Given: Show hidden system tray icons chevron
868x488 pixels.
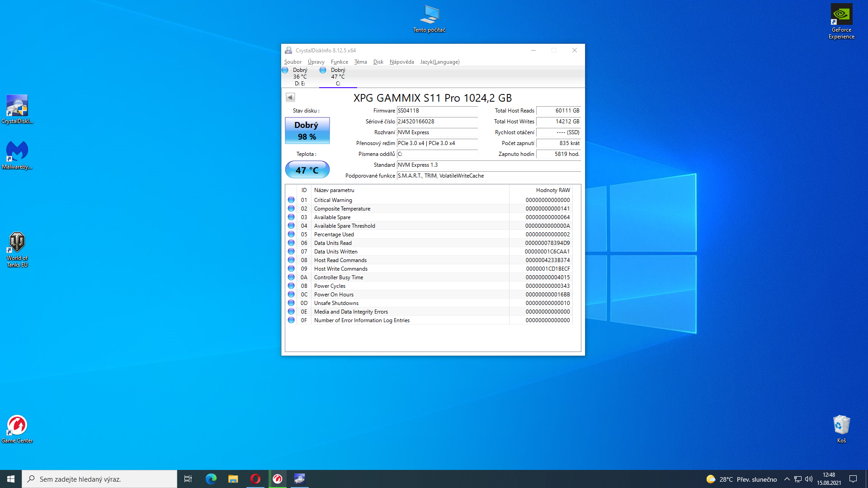Looking at the screenshot, I should (x=787, y=479).
